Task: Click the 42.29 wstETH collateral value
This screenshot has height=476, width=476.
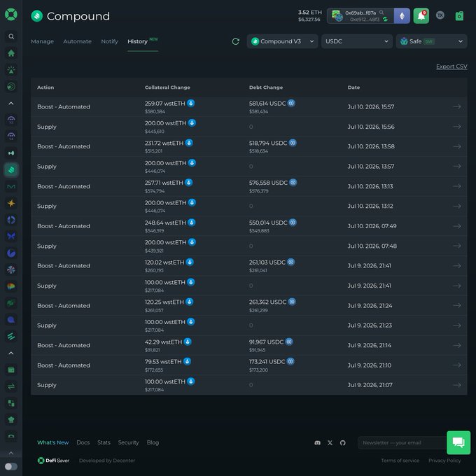Action: point(163,342)
